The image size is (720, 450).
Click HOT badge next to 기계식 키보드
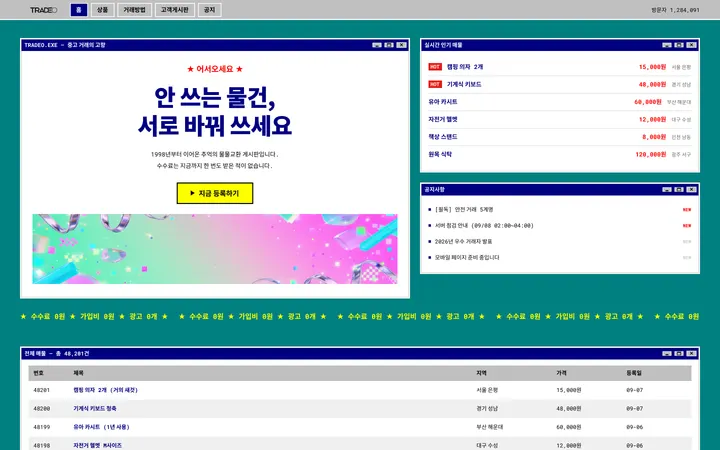(435, 84)
